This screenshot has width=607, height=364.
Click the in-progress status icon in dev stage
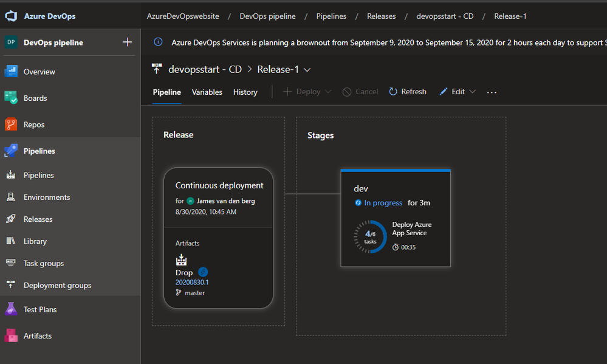coord(358,202)
